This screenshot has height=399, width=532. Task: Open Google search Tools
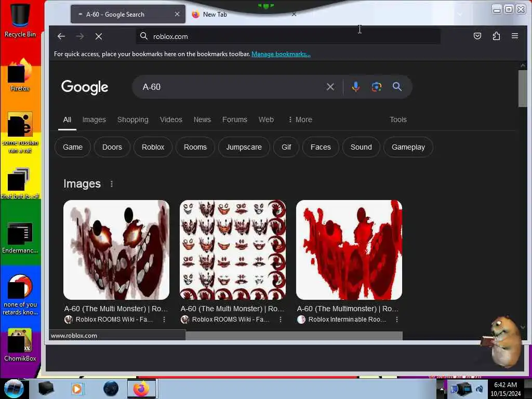[398, 120]
